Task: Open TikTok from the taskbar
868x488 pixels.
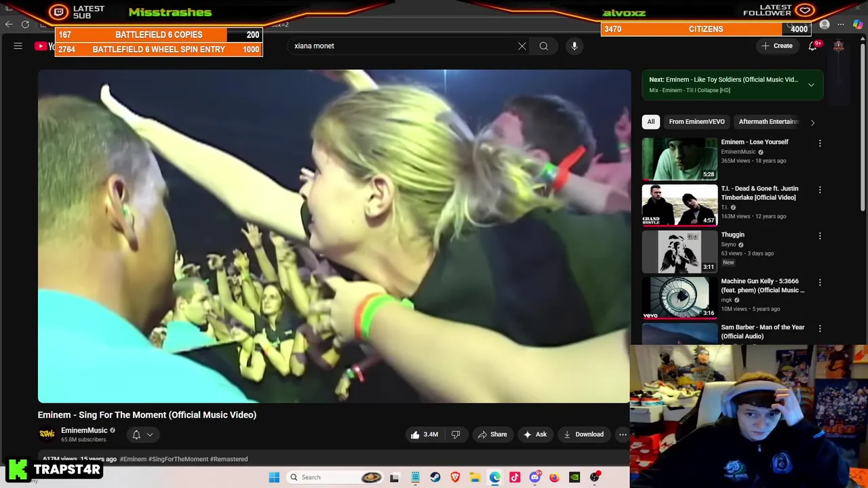Action: pos(515,477)
